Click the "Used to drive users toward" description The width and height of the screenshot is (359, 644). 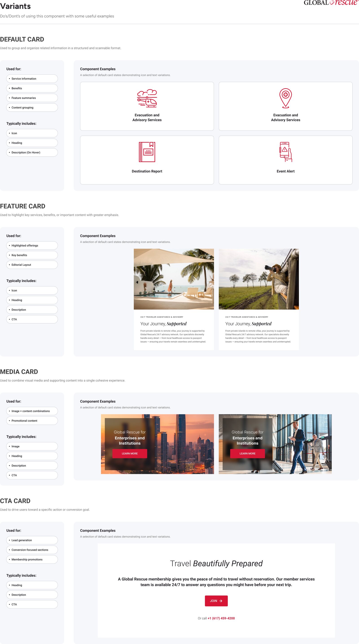coord(45,510)
